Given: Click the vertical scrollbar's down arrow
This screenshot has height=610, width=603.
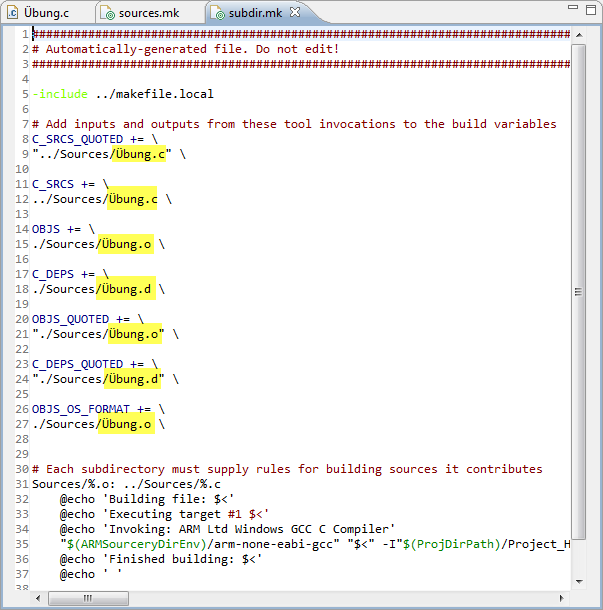Looking at the screenshot, I should pos(578,580).
